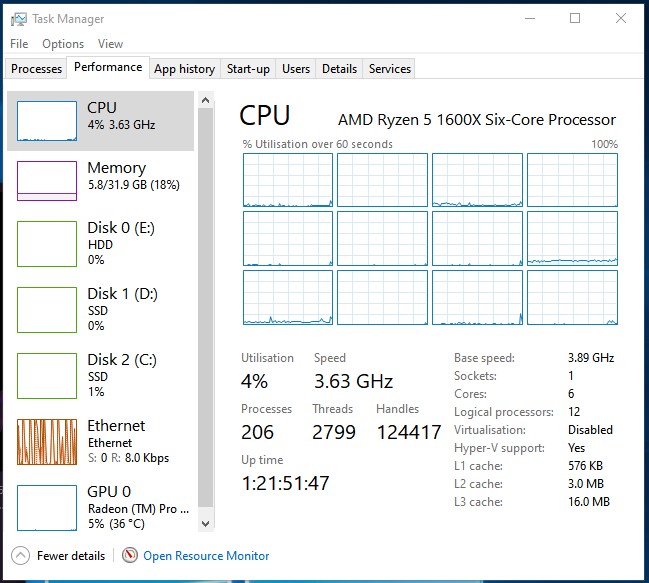Screen dimensions: 649x583
Task: Select the Ethernet activity graph thumbnail
Action: (47, 441)
